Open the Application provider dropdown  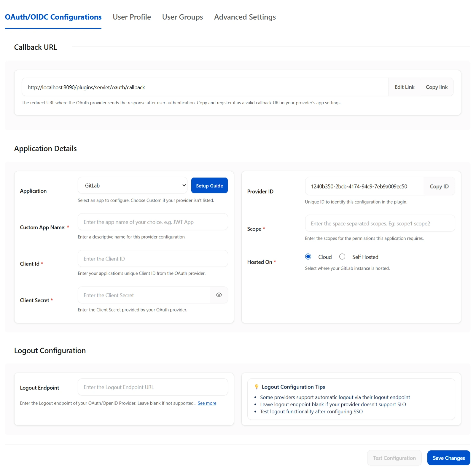[x=132, y=185]
